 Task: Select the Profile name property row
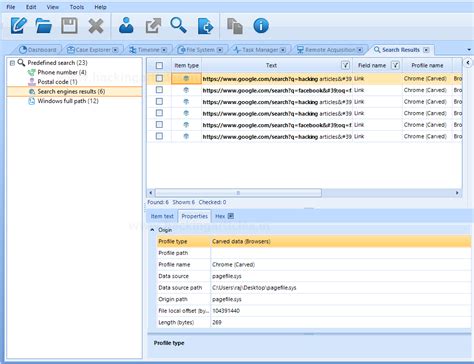tap(314, 265)
